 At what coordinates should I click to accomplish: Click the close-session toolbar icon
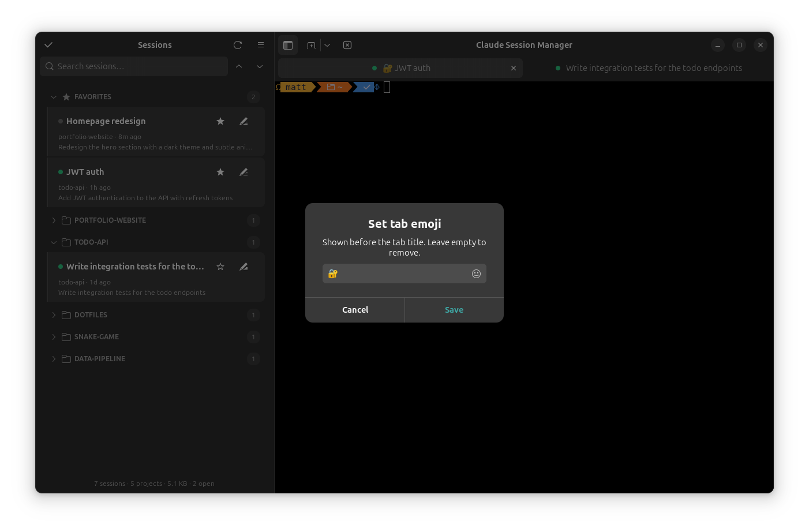click(347, 45)
